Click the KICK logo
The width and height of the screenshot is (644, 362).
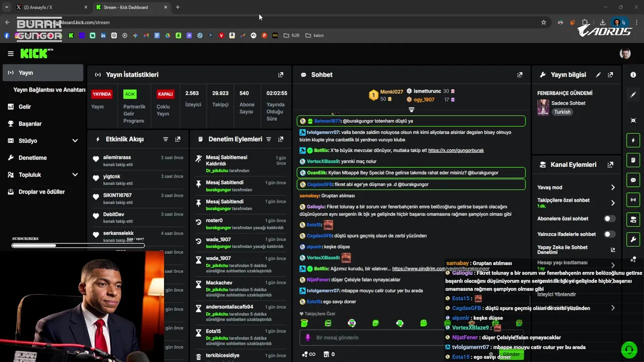[36, 53]
